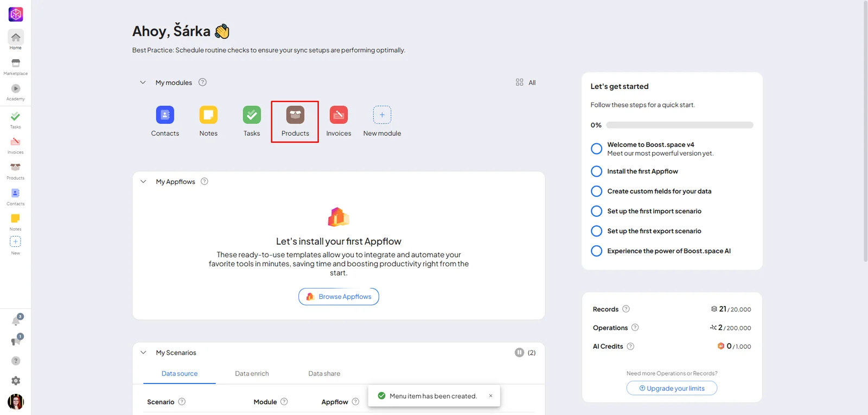
Task: Open the Marketplace sidebar icon
Action: pyautogui.click(x=16, y=67)
